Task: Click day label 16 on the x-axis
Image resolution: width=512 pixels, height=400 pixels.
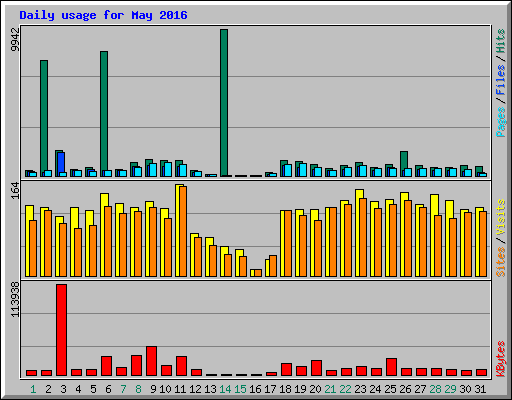Action: point(255,389)
